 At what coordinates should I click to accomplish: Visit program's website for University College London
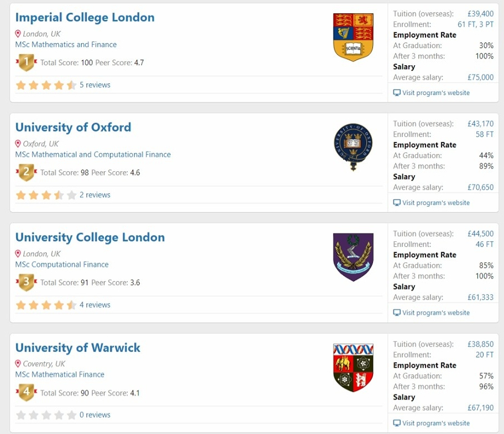(x=432, y=313)
